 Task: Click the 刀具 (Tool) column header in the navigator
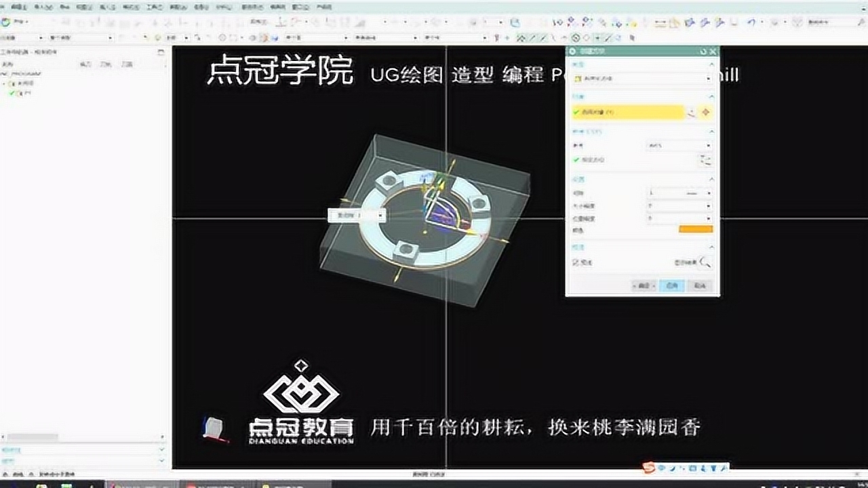[126, 64]
